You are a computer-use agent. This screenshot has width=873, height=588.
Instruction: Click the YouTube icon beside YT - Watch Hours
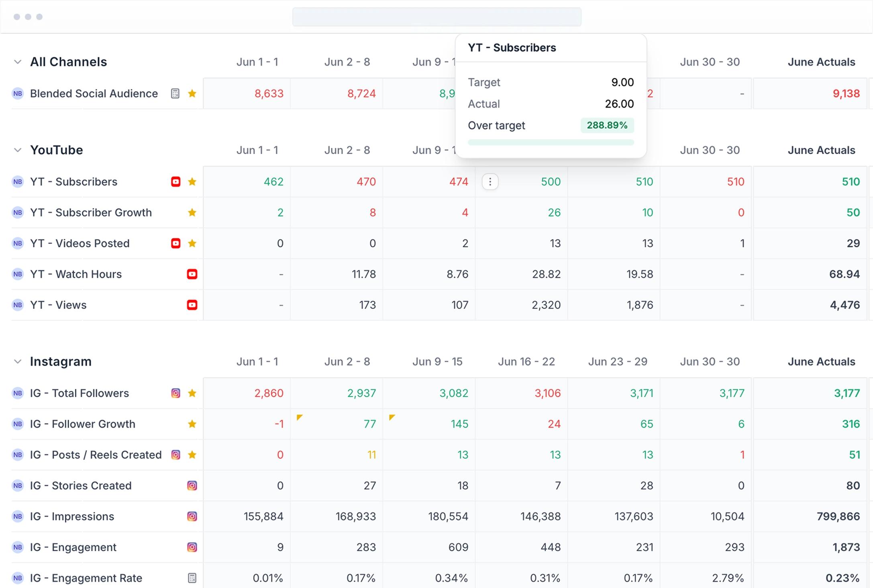click(x=192, y=274)
